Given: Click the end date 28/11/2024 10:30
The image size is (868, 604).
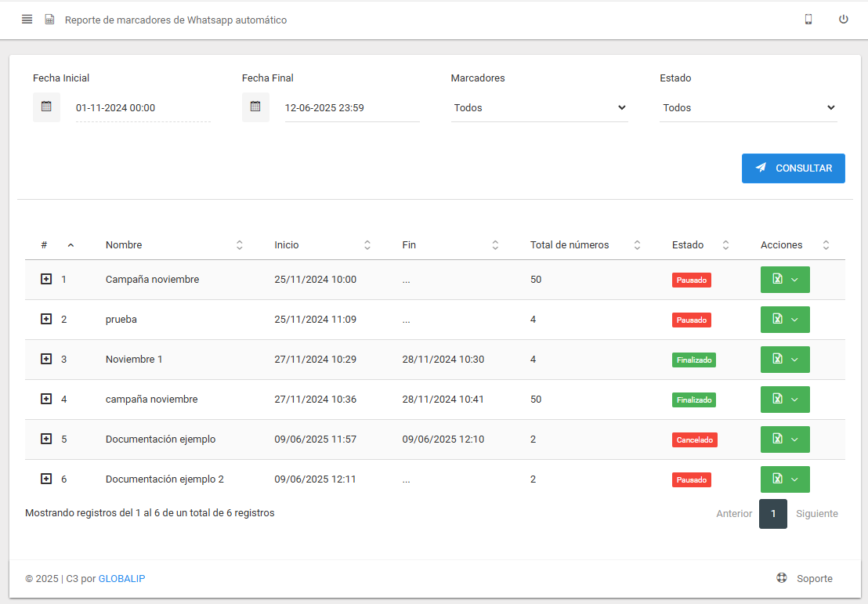Looking at the screenshot, I should click(x=443, y=360).
